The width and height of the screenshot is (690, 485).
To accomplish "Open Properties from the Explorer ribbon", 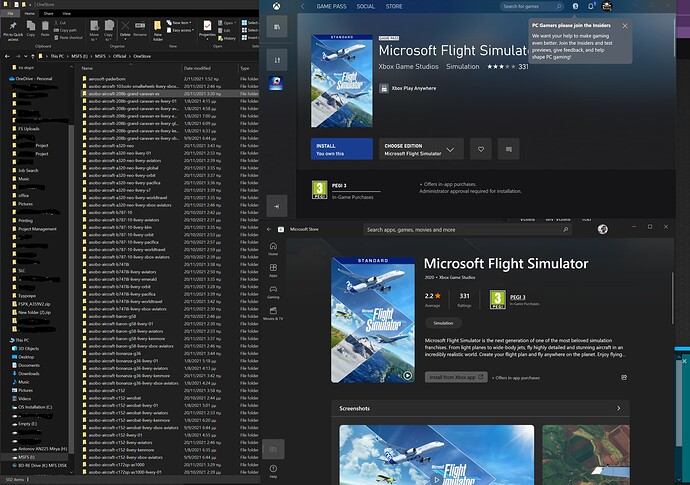I will coord(207,29).
